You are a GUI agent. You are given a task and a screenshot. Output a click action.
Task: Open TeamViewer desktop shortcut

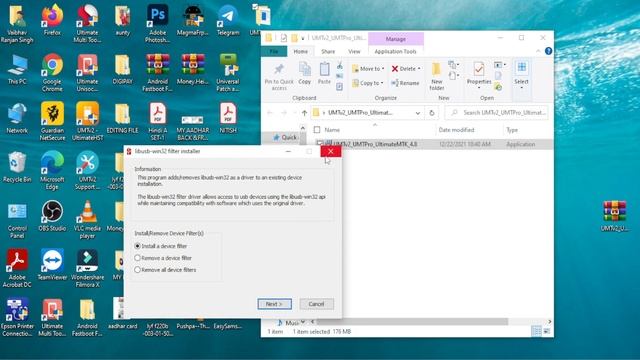[52, 265]
